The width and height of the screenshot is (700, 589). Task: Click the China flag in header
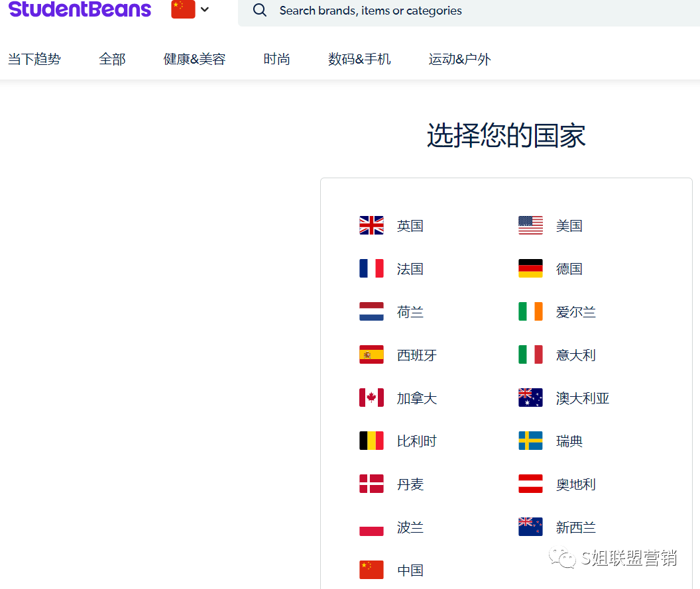(x=183, y=9)
